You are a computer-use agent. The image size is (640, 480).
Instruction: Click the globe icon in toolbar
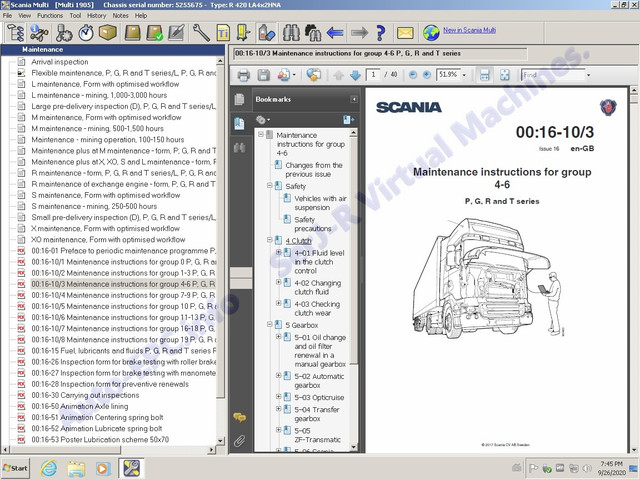pyautogui.click(x=431, y=33)
